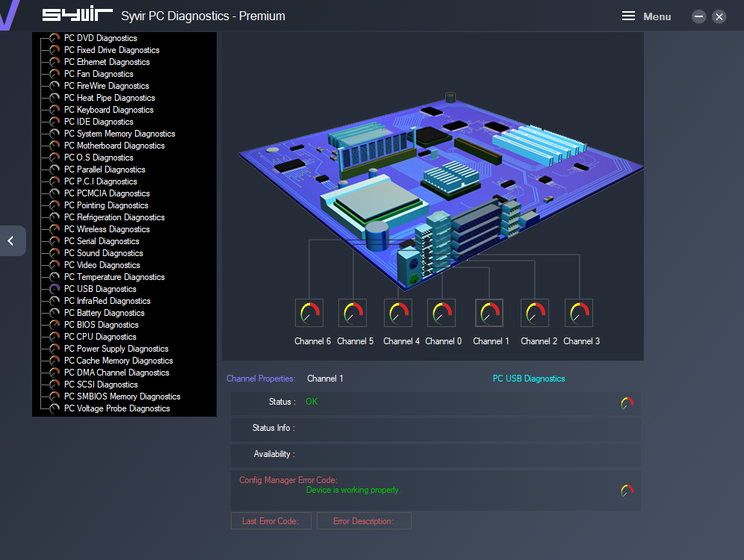The width and height of the screenshot is (744, 560).
Task: Click the PC USB Diagnostics heading link
Action: 529,379
